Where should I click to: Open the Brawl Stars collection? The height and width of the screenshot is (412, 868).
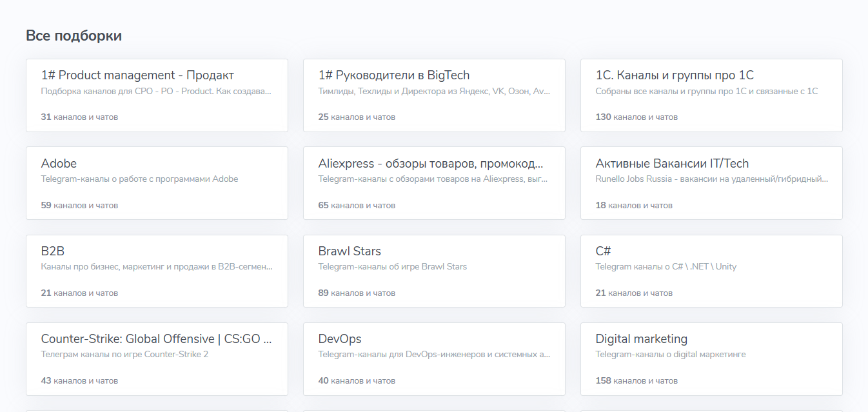point(434,271)
